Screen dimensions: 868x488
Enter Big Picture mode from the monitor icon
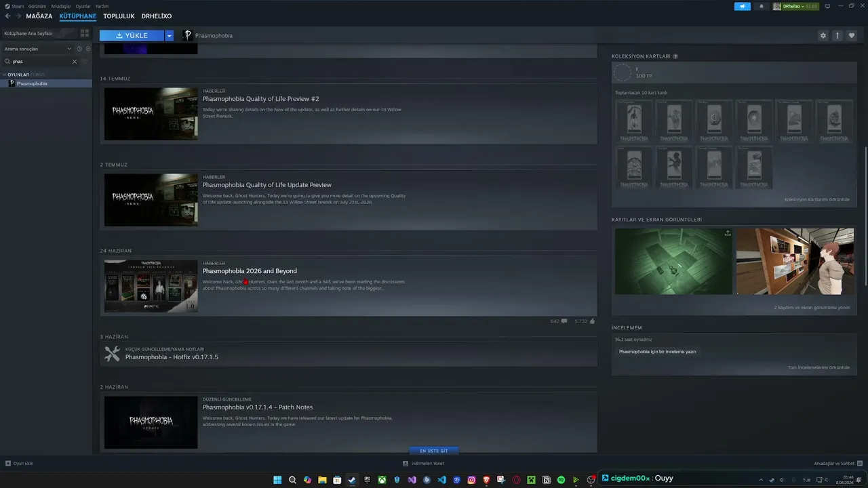827,6
